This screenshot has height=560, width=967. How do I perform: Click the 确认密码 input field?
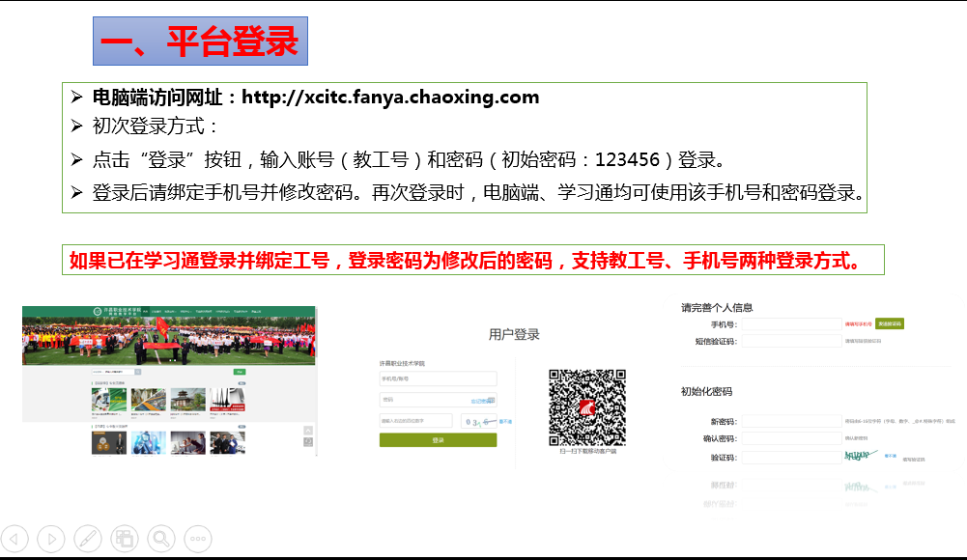[792, 438]
